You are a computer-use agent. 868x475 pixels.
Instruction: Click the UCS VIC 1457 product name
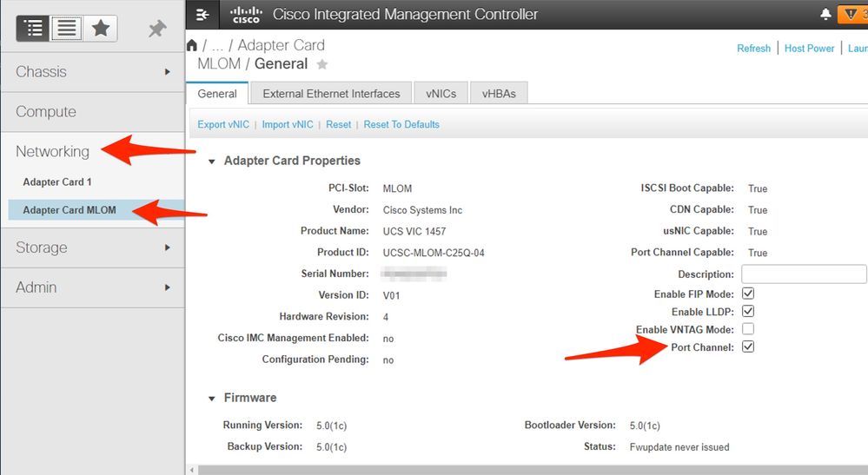(414, 231)
